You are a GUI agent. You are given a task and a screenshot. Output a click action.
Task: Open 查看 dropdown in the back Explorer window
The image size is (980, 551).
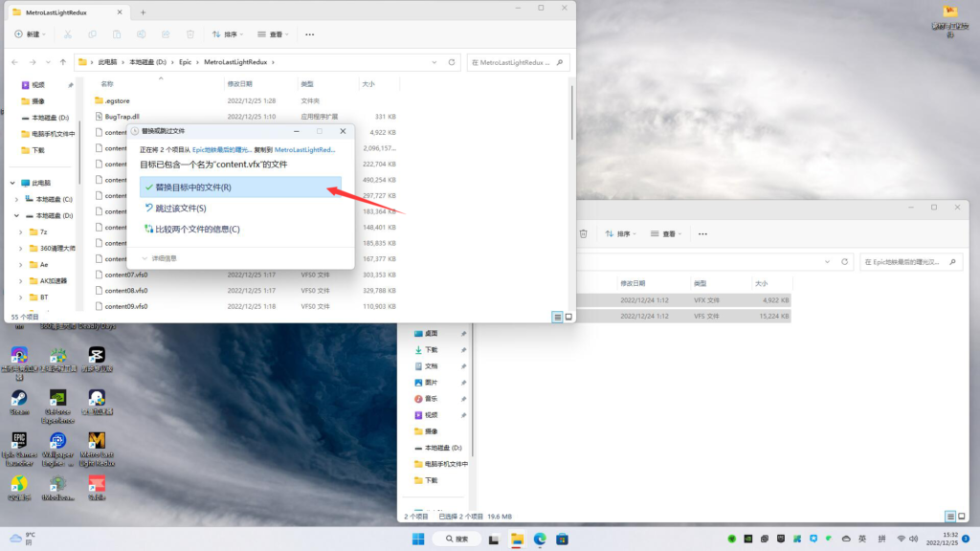(666, 233)
